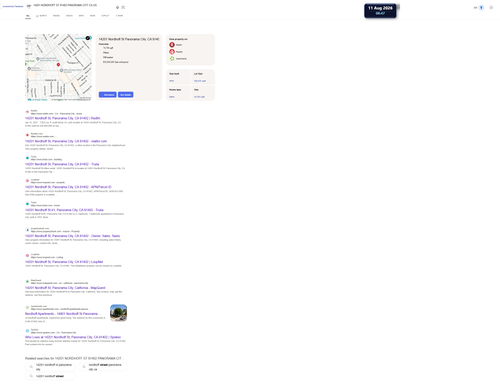Viewport: 500px width, 388px height.
Task: Click the microphone voice search icon
Action: (x=117, y=7)
